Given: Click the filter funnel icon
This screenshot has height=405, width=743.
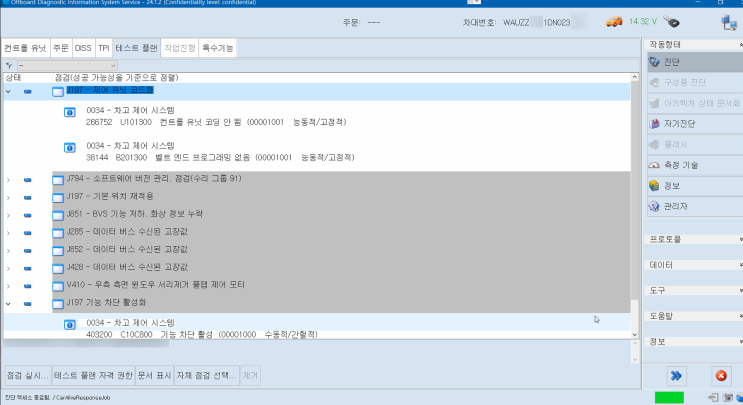Looking at the screenshot, I should pyautogui.click(x=9, y=65).
